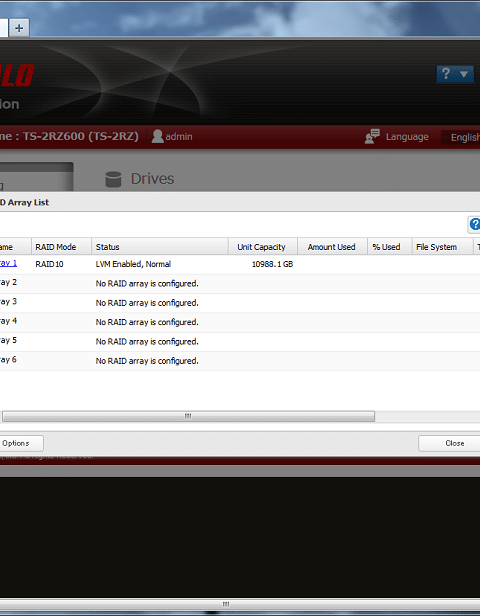Select Array 3 'No RAID array is configured.' row
The image size is (480, 616).
(240, 303)
